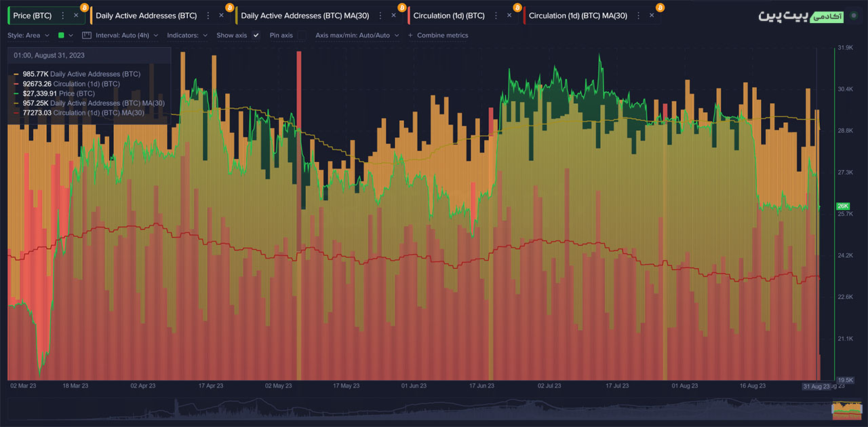Click the '17 Jun 23' date axis label
The width and height of the screenshot is (868, 427).
pyautogui.click(x=481, y=386)
